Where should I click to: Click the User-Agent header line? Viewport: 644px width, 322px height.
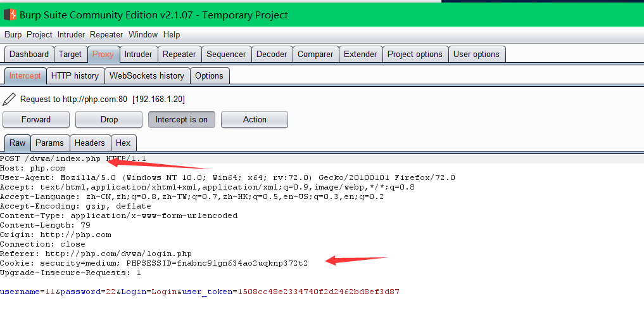pyautogui.click(x=227, y=177)
